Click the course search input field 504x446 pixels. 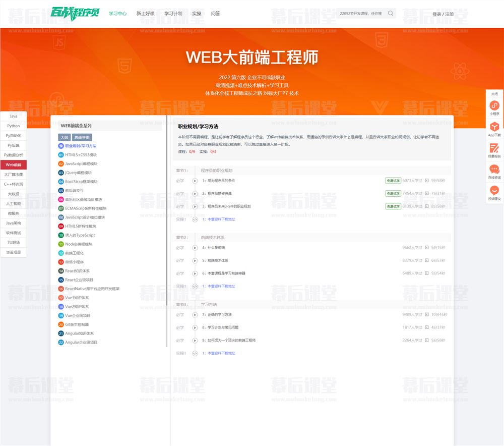(x=361, y=14)
